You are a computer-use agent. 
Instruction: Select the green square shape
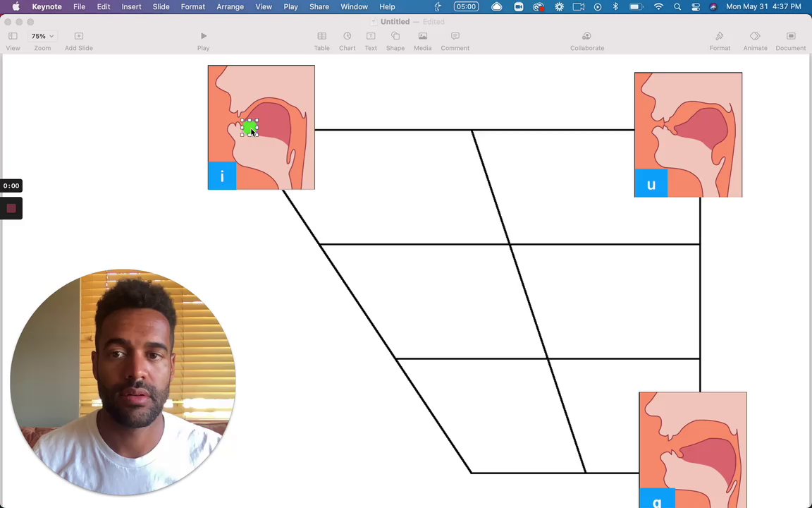coord(250,128)
